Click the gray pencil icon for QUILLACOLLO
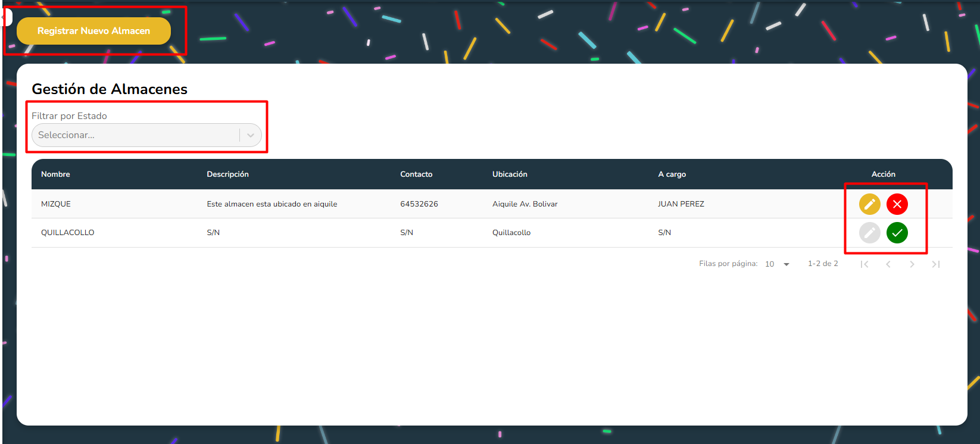Image resolution: width=980 pixels, height=444 pixels. [x=869, y=233]
